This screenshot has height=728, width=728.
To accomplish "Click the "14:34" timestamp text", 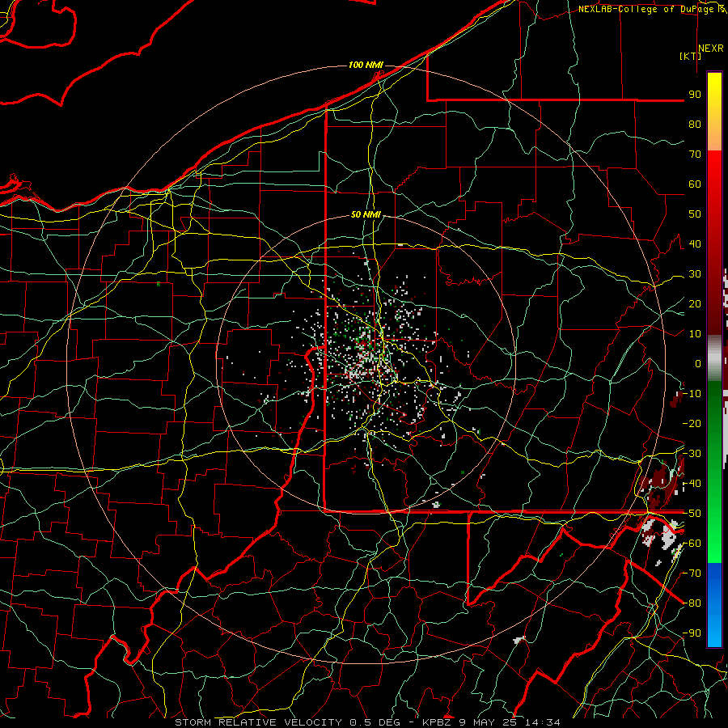I will click(x=543, y=722).
